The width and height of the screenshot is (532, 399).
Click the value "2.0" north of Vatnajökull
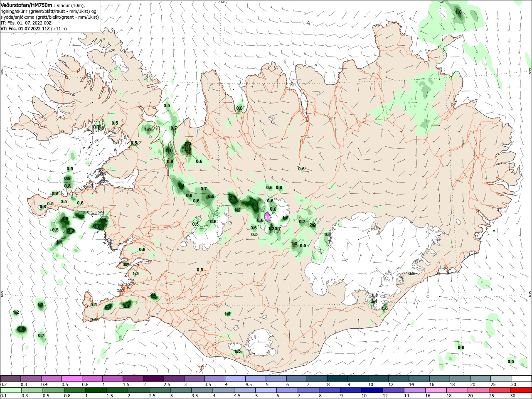313,225
